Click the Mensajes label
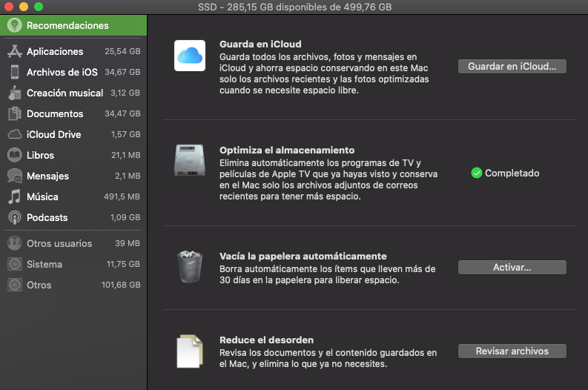The width and height of the screenshot is (588, 390). [47, 176]
